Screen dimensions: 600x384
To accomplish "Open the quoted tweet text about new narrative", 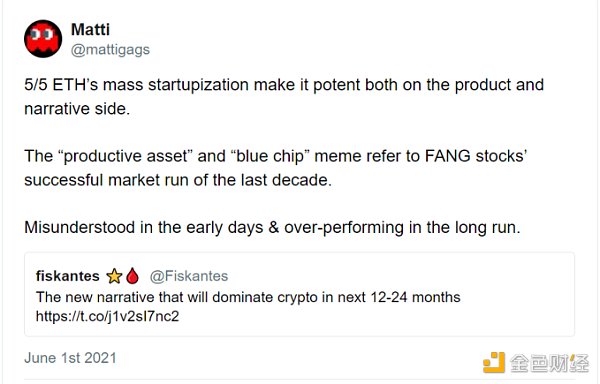I will click(x=248, y=297).
